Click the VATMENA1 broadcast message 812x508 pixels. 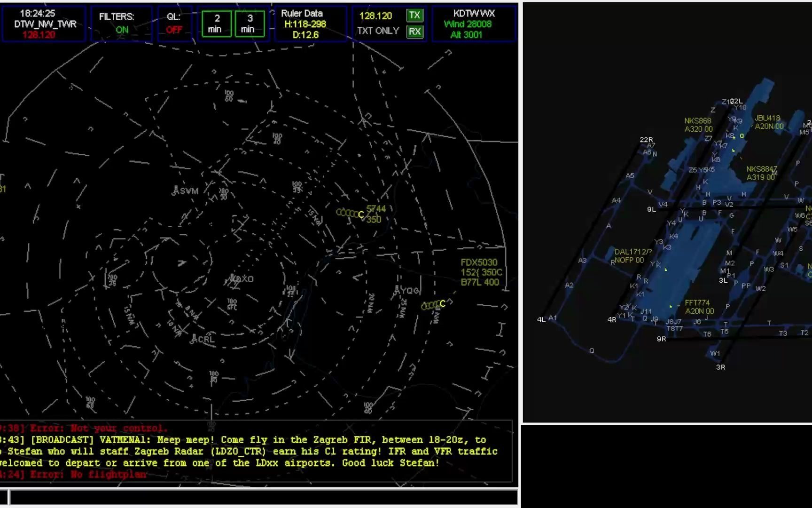(x=248, y=451)
